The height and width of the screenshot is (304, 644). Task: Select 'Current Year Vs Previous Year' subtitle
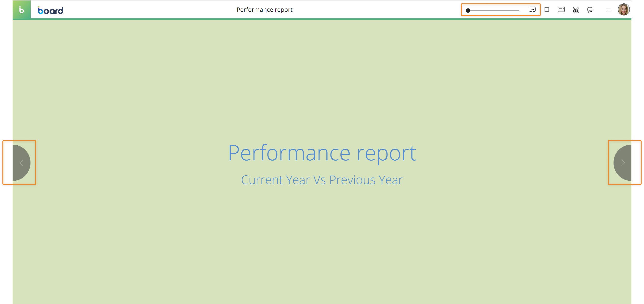pos(322,180)
